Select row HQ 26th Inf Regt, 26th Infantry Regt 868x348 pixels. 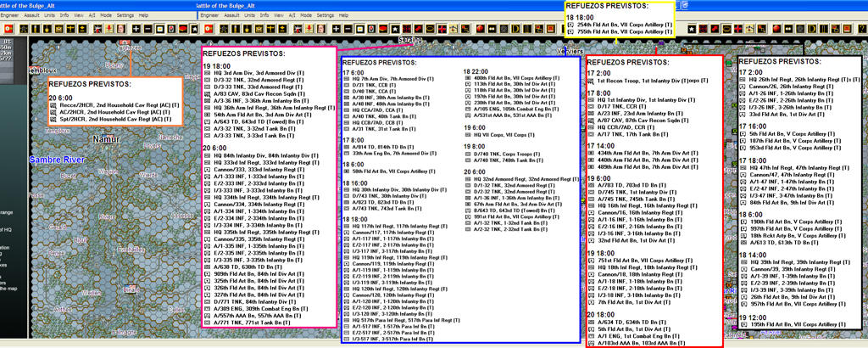pyautogui.click(x=800, y=80)
